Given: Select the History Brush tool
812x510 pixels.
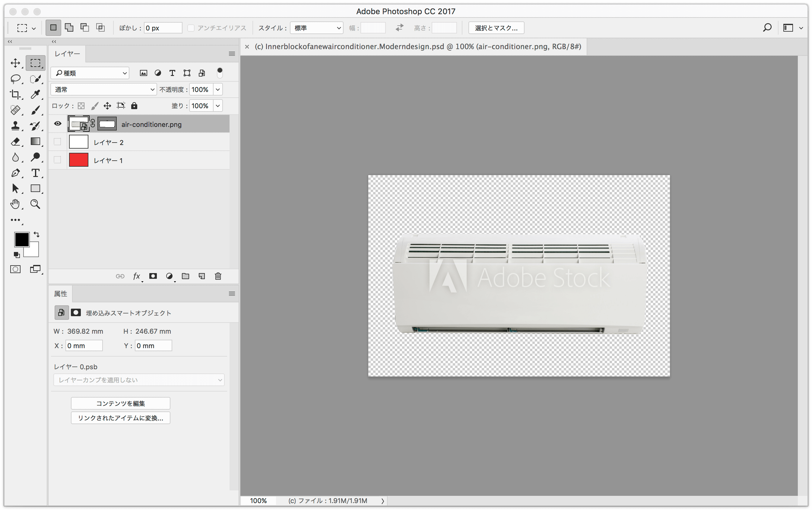Looking at the screenshot, I should pos(35,126).
